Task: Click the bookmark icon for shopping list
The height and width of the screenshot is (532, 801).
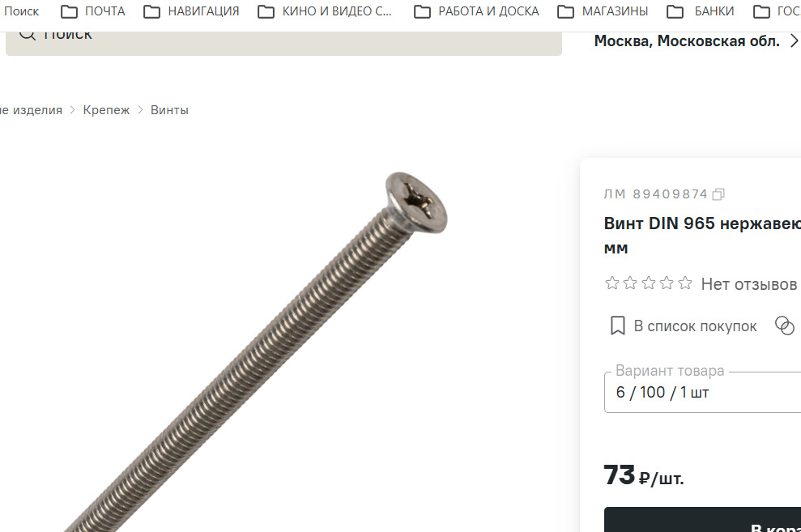Action: click(617, 326)
